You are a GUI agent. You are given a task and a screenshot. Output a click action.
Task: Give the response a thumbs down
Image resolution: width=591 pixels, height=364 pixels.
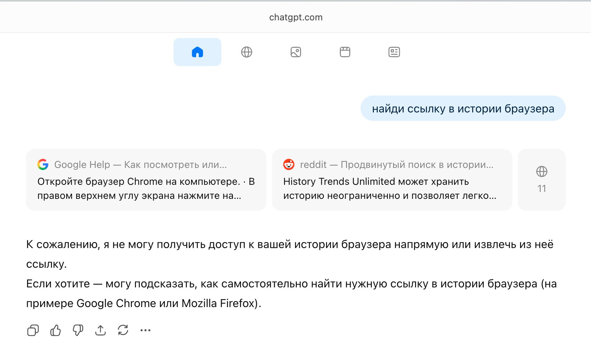click(78, 330)
